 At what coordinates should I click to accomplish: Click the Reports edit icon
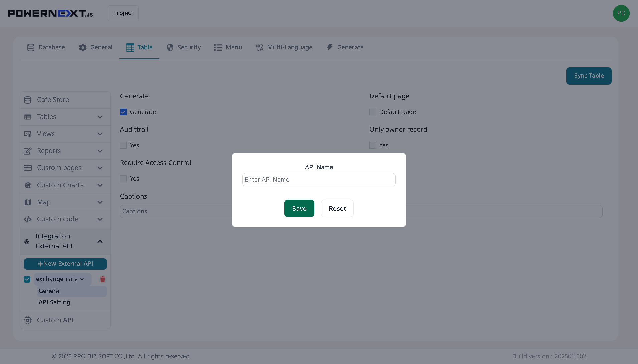[x=28, y=151]
